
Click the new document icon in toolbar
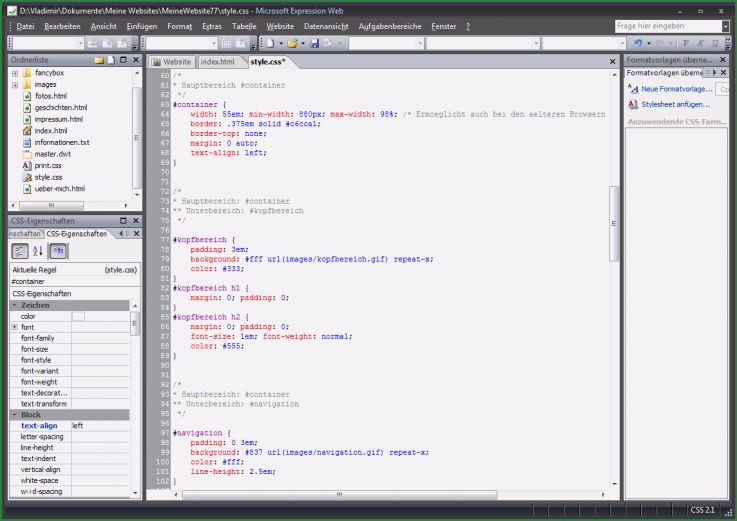point(268,44)
